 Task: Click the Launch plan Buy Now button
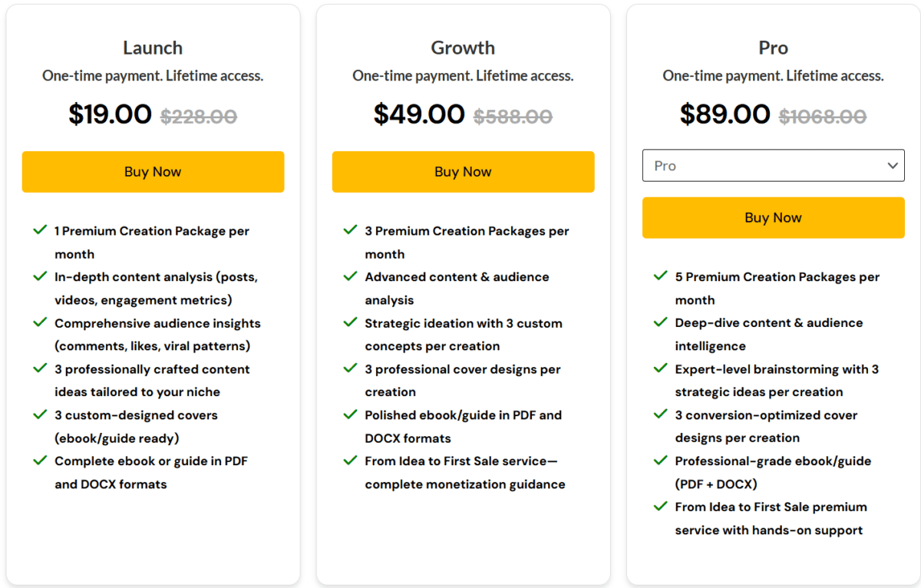(x=153, y=172)
